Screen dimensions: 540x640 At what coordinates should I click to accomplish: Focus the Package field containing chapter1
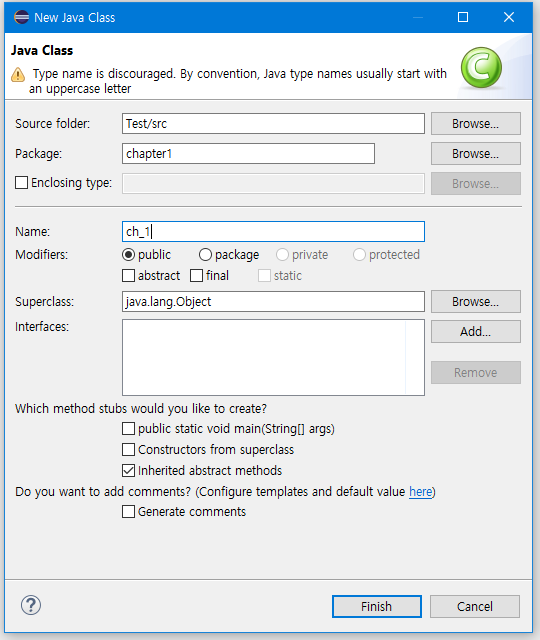click(x=248, y=153)
